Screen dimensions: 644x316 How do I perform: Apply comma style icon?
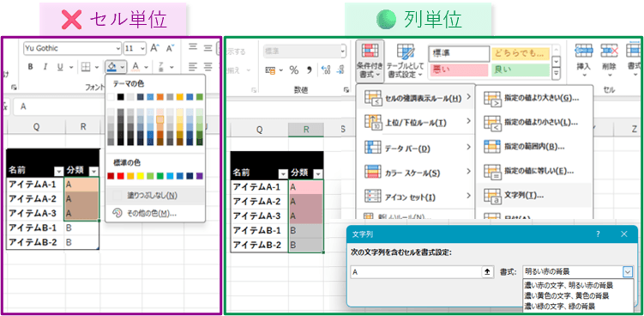click(310, 70)
